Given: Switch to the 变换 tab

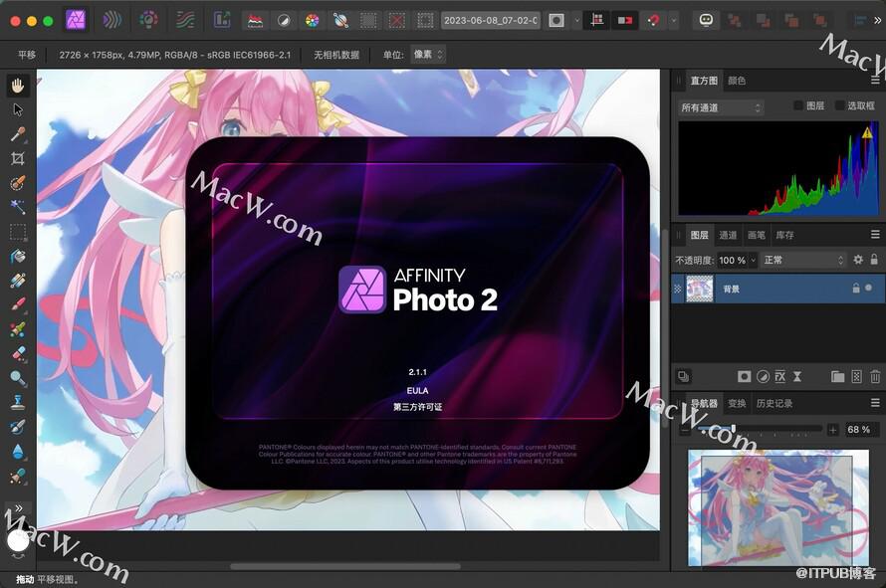Looking at the screenshot, I should pos(737,403).
